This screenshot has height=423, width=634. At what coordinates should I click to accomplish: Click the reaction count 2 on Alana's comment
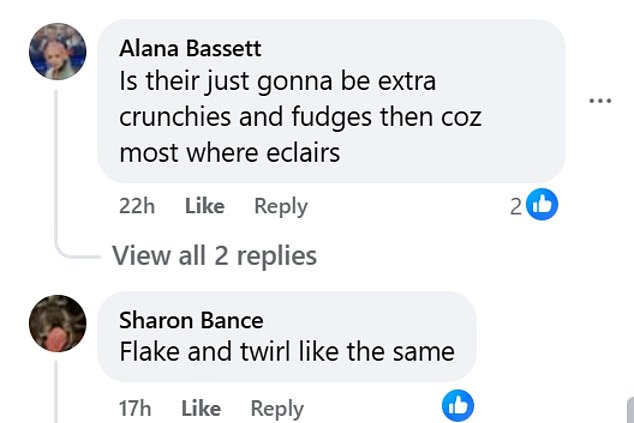[x=516, y=206]
